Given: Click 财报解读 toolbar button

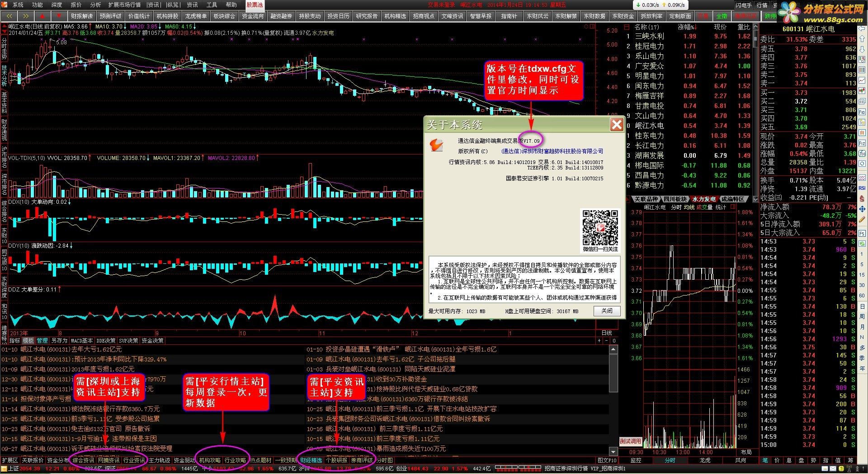Looking at the screenshot, I should (82, 16).
